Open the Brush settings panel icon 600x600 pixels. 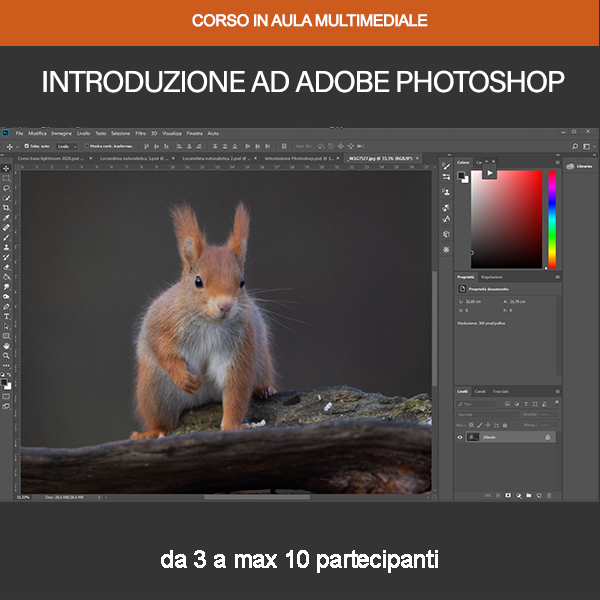click(446, 166)
